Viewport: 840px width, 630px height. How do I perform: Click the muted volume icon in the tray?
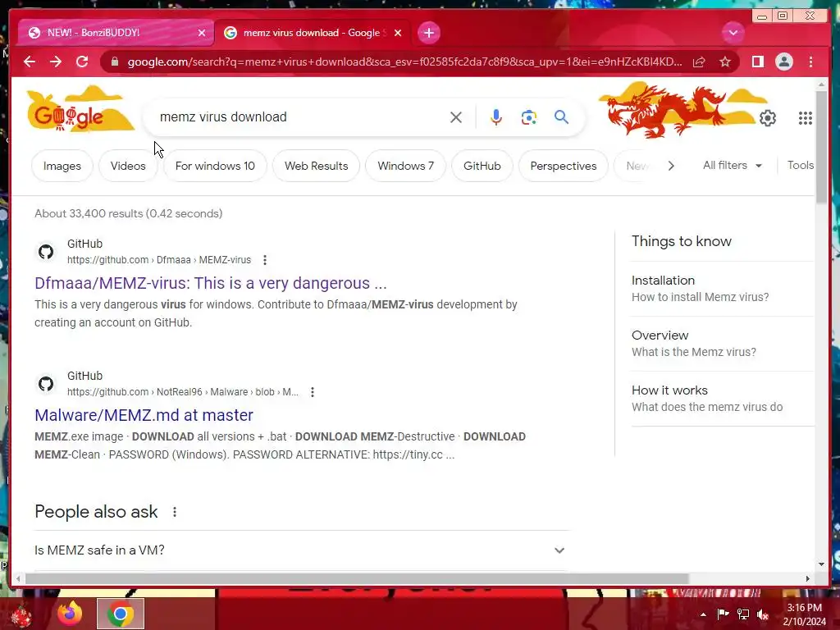point(763,614)
